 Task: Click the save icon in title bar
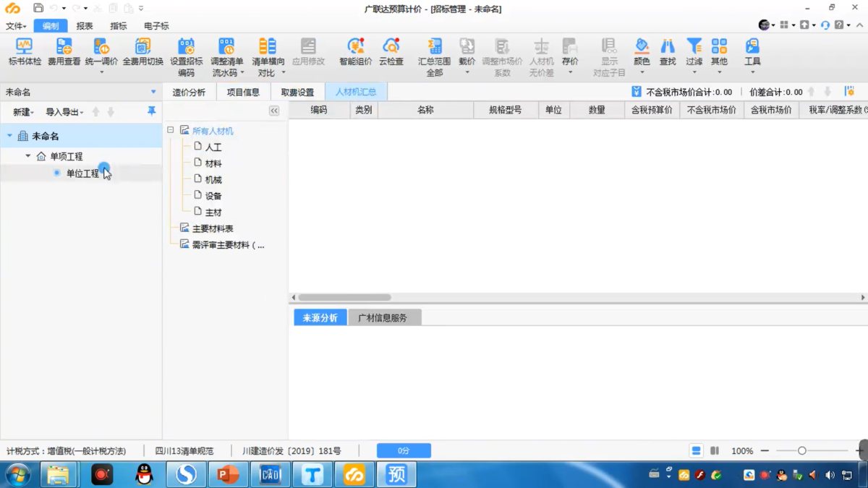coord(38,8)
